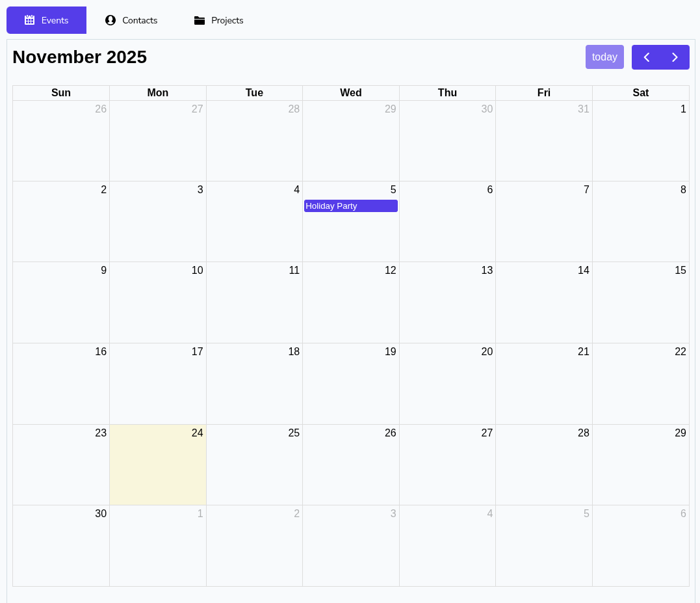Select the highlighted day November 24

(158, 464)
